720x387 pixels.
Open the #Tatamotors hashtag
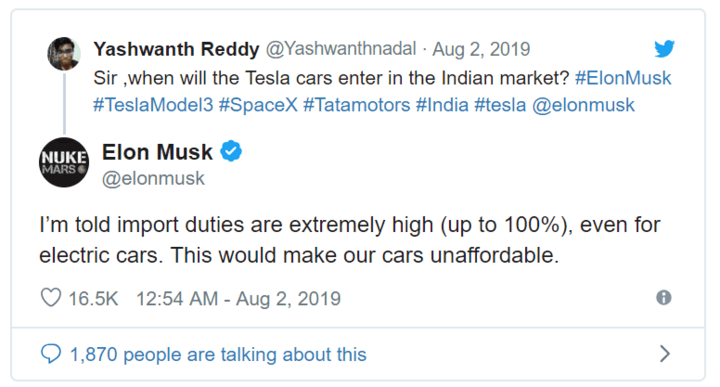point(356,105)
